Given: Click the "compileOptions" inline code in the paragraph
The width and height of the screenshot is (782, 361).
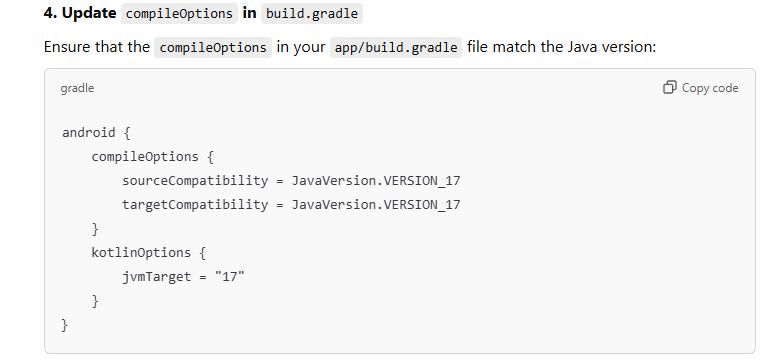Looking at the screenshot, I should (213, 47).
